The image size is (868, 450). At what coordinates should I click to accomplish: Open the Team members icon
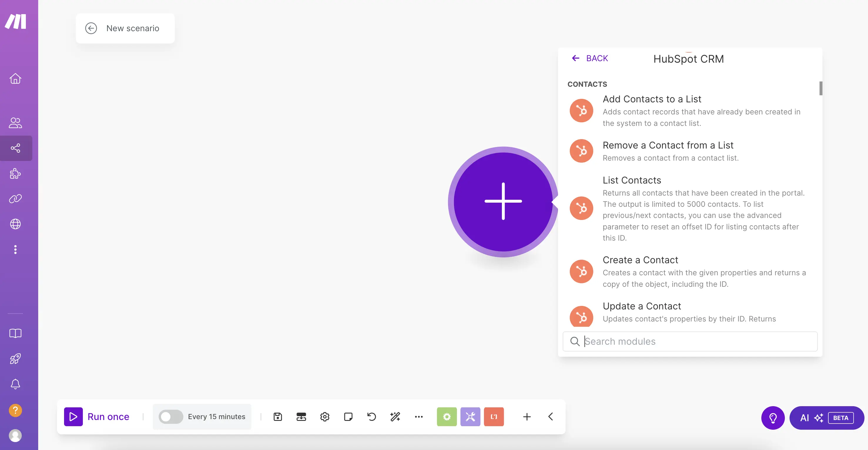16,123
